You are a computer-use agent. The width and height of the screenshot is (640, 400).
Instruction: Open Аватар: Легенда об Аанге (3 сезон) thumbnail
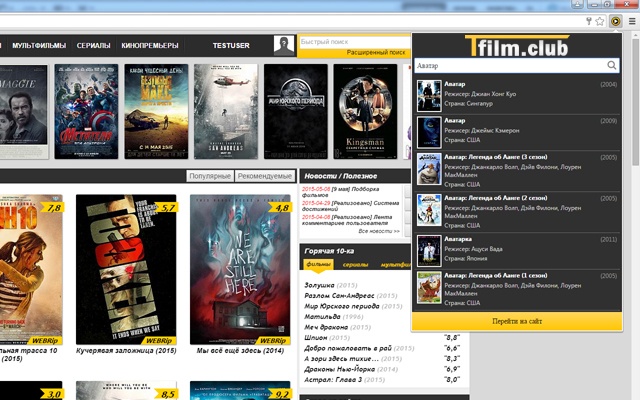click(429, 169)
